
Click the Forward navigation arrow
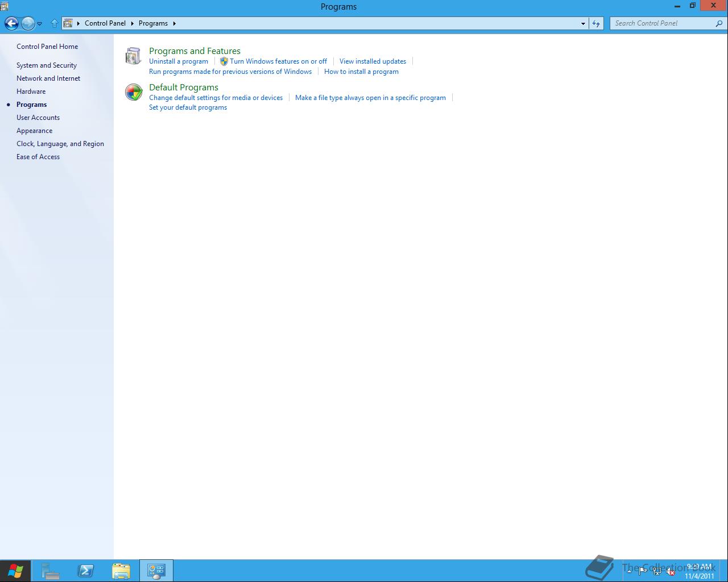28,23
